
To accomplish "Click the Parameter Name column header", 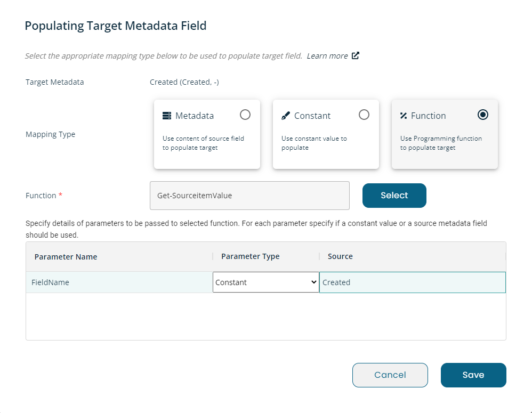I will pyautogui.click(x=66, y=257).
